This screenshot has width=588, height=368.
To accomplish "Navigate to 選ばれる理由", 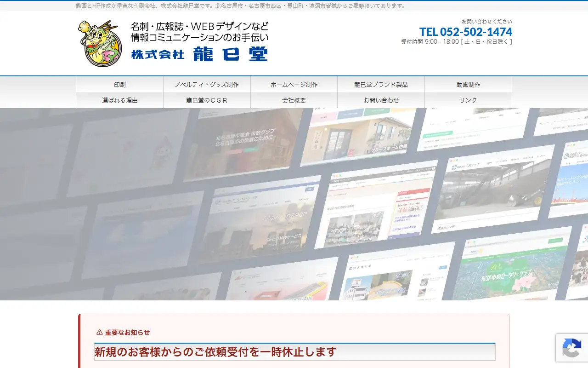I will tap(119, 100).
